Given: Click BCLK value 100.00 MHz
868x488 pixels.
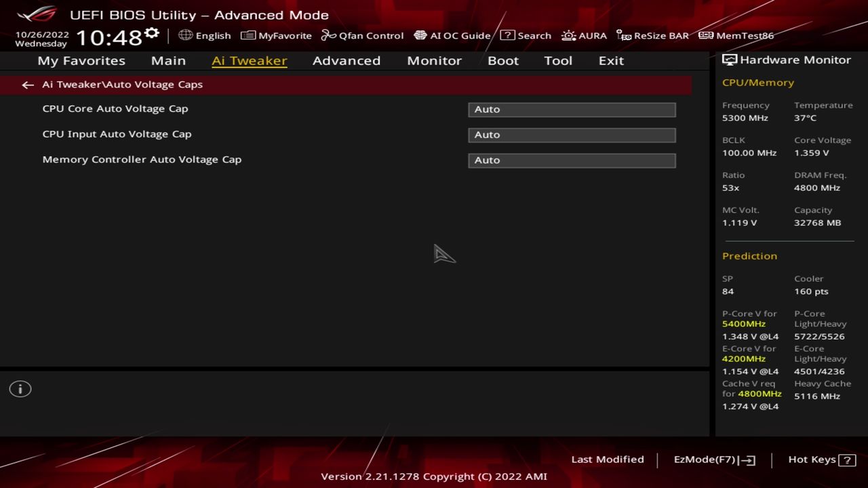Looking at the screenshot, I should [x=749, y=153].
